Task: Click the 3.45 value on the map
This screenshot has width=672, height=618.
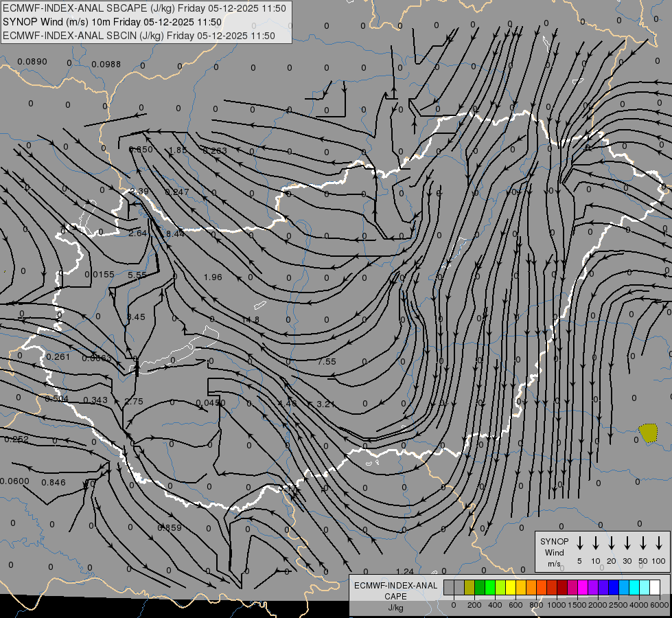Action: click(137, 317)
